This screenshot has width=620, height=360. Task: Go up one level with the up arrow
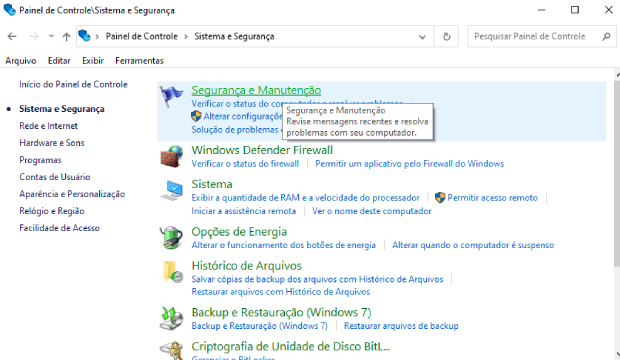pyautogui.click(x=66, y=37)
